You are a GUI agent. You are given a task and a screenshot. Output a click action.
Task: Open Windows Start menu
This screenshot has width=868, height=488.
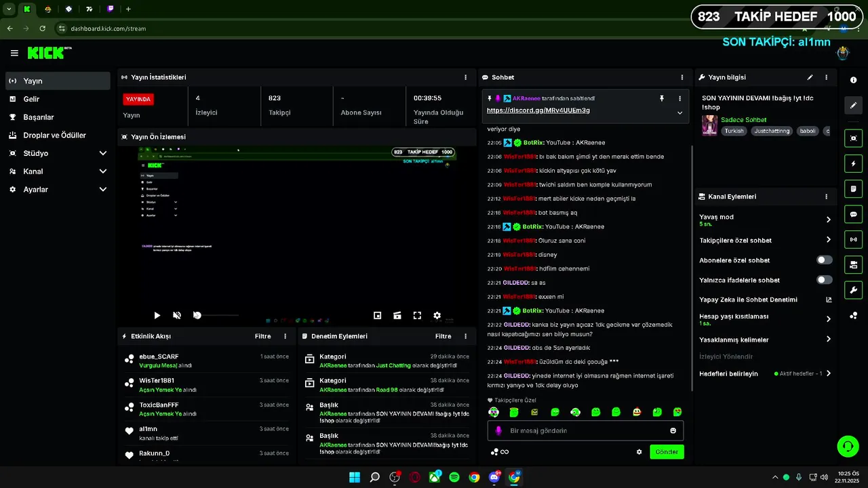(x=355, y=477)
